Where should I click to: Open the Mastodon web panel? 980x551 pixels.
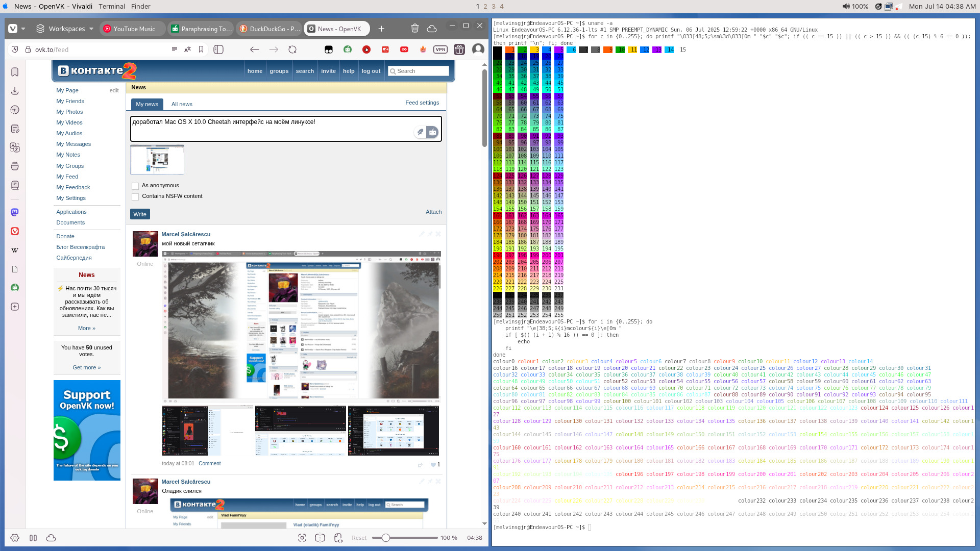[15, 212]
